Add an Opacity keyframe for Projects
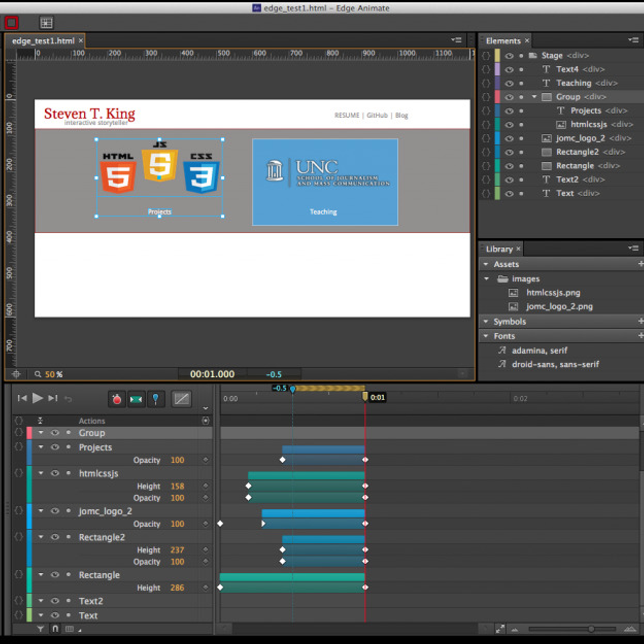This screenshot has width=644, height=644. point(206,460)
